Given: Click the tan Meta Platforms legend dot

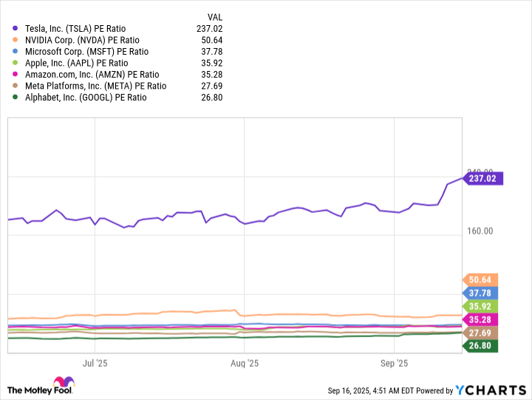Looking at the screenshot, I should pos(15,86).
